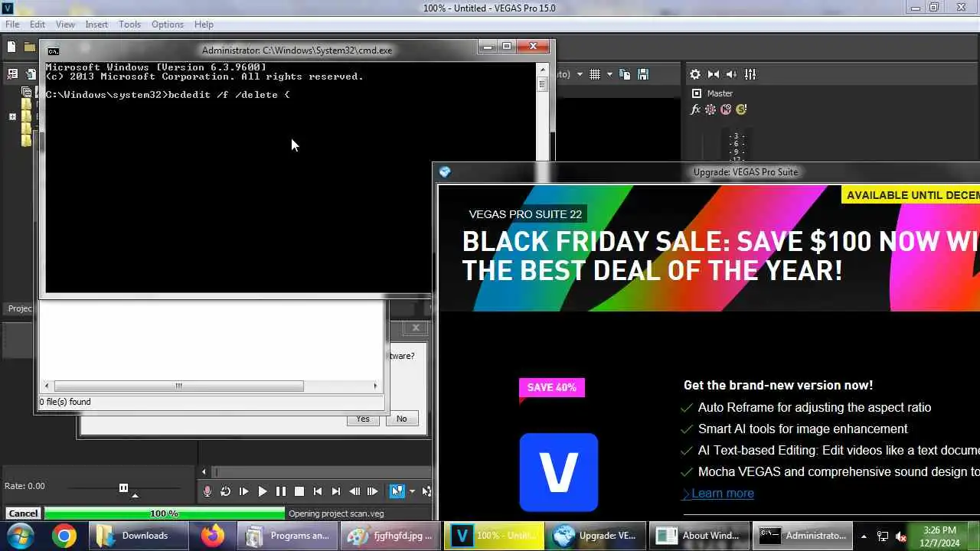Click Previous Frame button
The image size is (980, 551).
[x=354, y=491]
